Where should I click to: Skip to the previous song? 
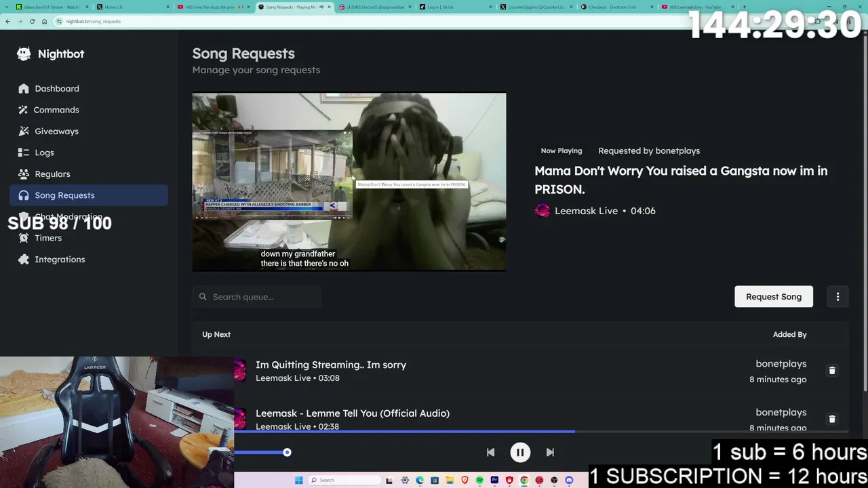click(490, 452)
